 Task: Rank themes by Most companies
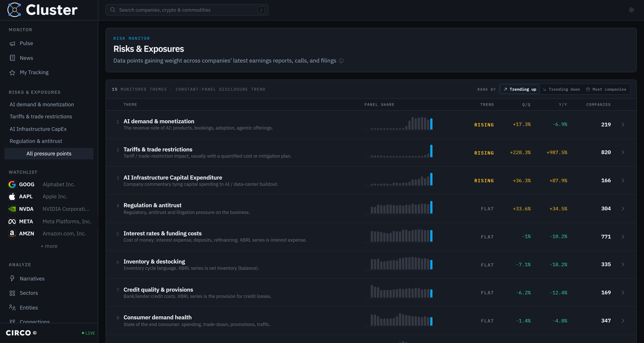tap(606, 89)
